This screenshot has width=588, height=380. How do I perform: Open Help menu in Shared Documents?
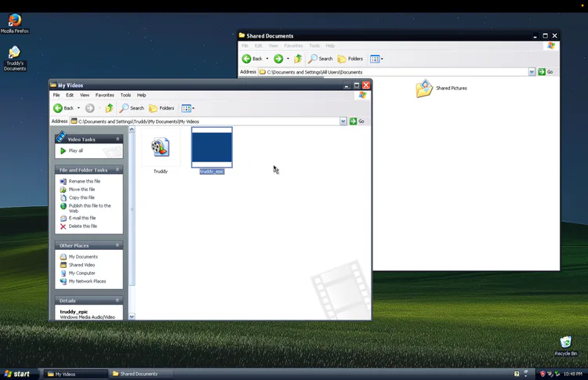click(x=330, y=45)
